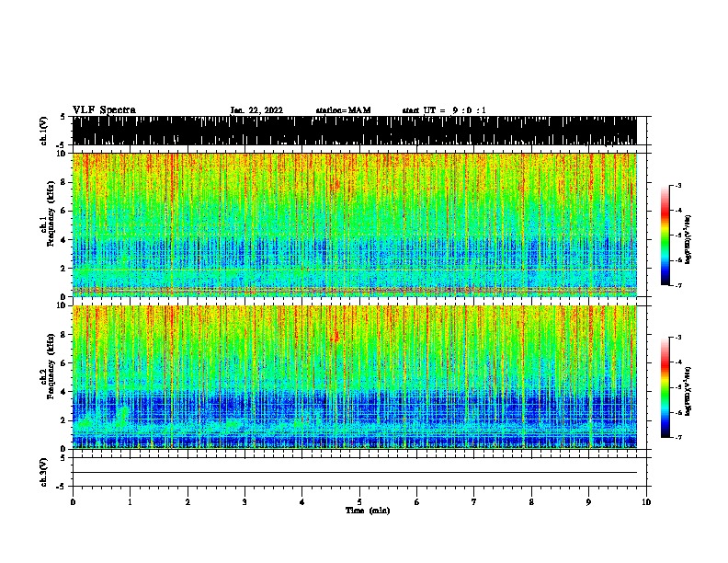The height and width of the screenshot is (563, 728).
Task: Click the ch.1 spectrogram color bar
Action: click(x=665, y=236)
